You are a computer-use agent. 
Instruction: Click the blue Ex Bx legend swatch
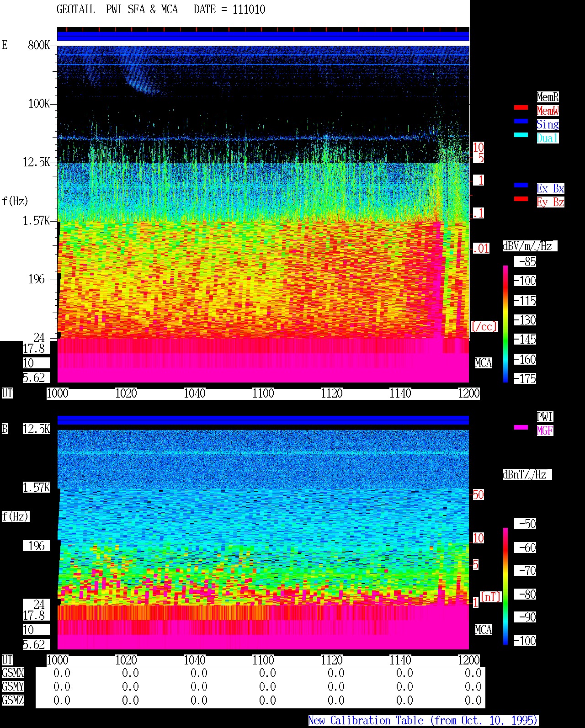[x=521, y=185]
